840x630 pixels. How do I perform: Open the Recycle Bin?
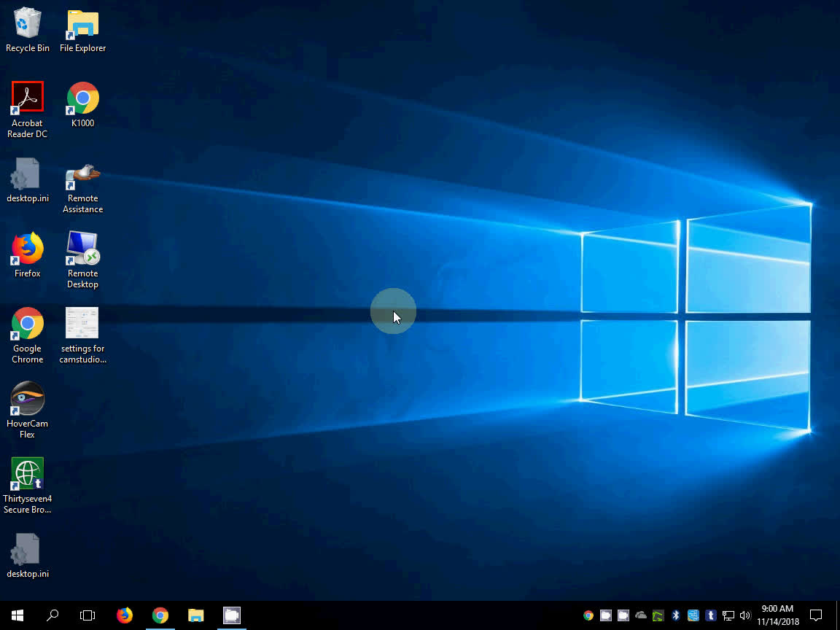(27, 20)
